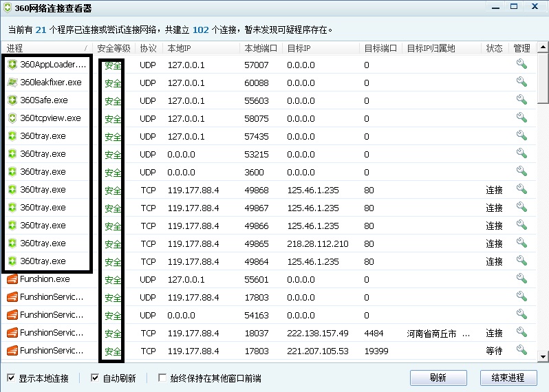Click the connection count 102 in summary
Image resolution: width=549 pixels, height=392 pixels.
[x=201, y=30]
